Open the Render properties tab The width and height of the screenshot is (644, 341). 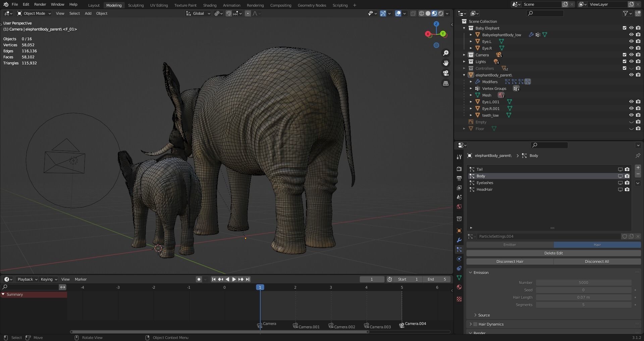(x=459, y=169)
